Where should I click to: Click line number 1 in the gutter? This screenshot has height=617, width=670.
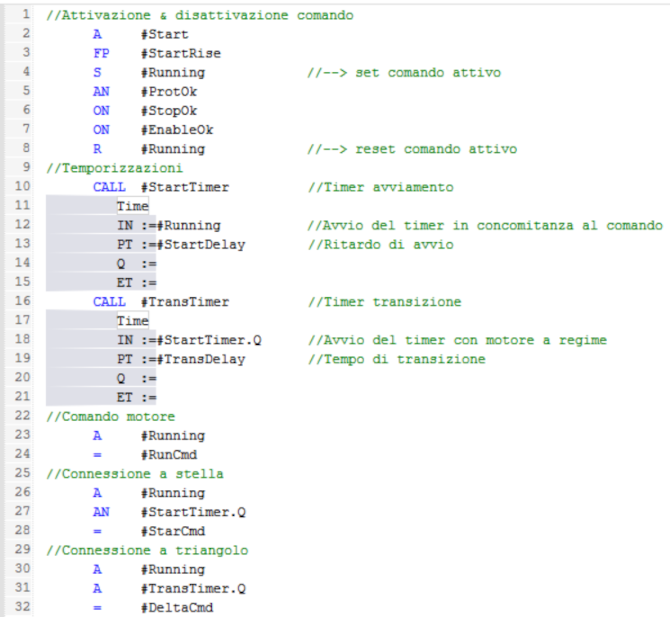point(26,15)
